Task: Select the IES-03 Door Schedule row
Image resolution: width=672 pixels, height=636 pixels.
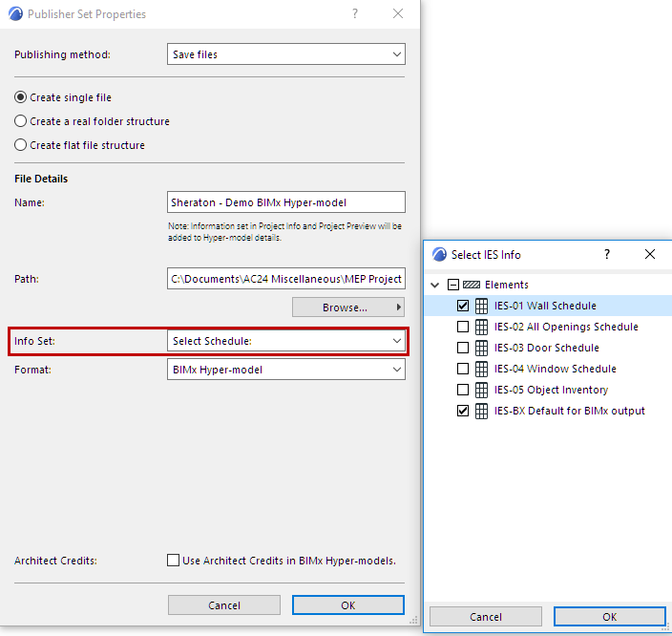Action: [x=548, y=348]
